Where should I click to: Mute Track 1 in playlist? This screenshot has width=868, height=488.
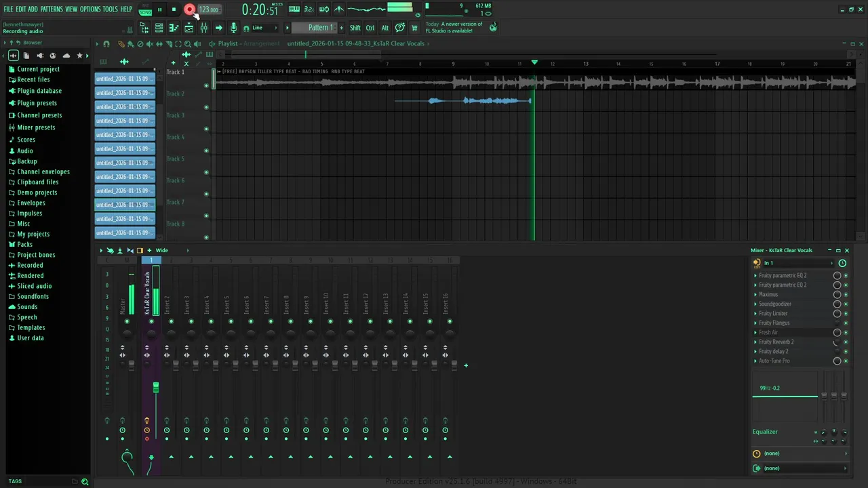tap(206, 85)
